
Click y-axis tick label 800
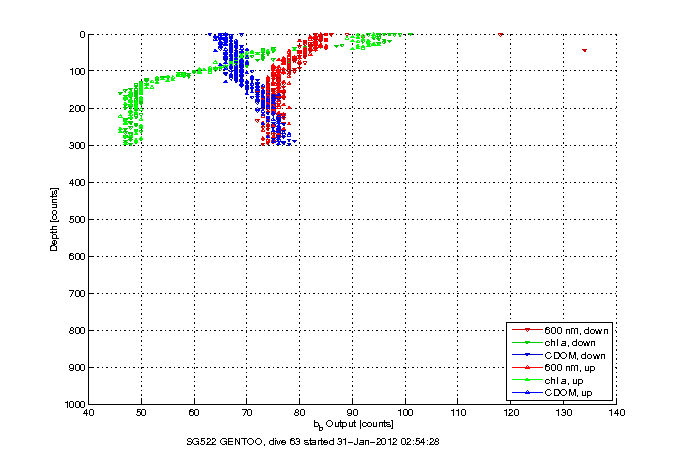pyautogui.click(x=77, y=331)
